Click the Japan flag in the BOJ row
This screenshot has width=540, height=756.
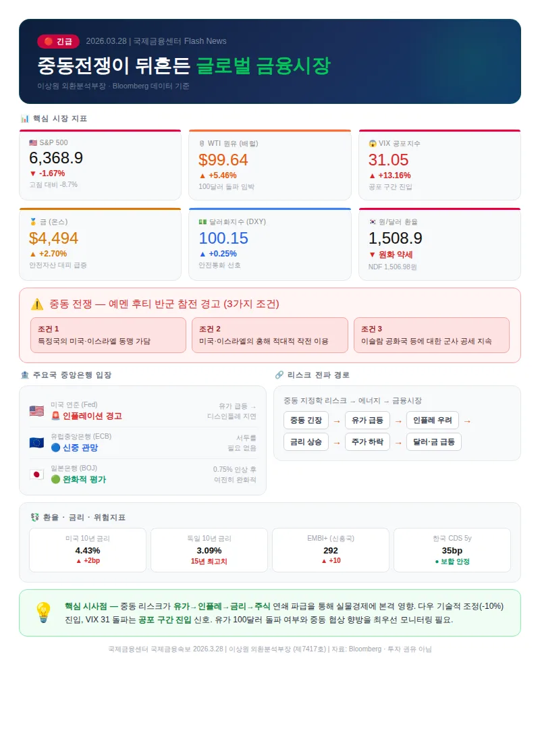click(x=36, y=475)
